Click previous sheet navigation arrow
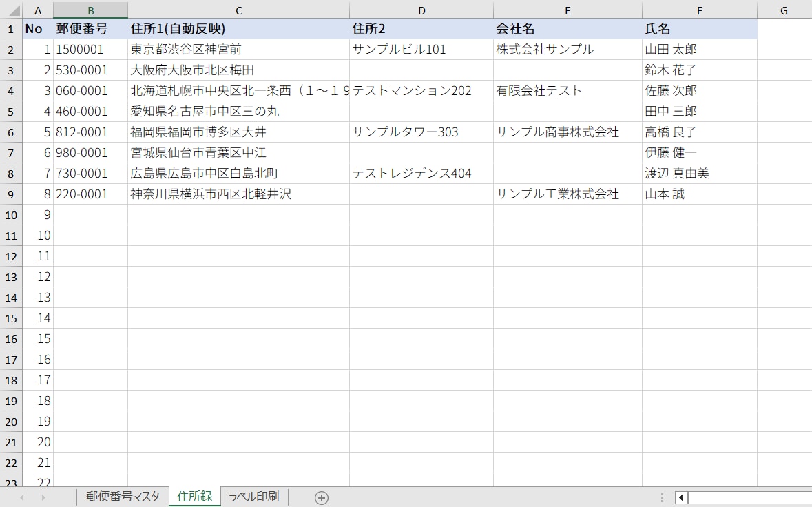 click(22, 497)
